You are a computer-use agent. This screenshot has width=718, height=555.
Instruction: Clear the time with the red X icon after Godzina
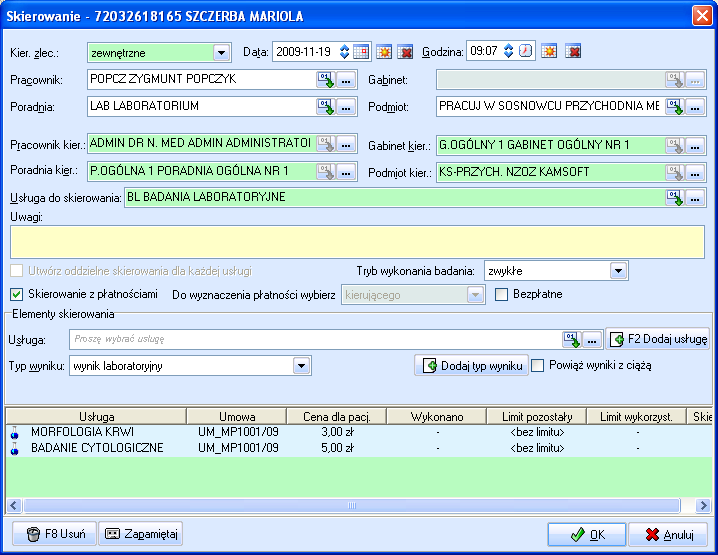coord(573,51)
